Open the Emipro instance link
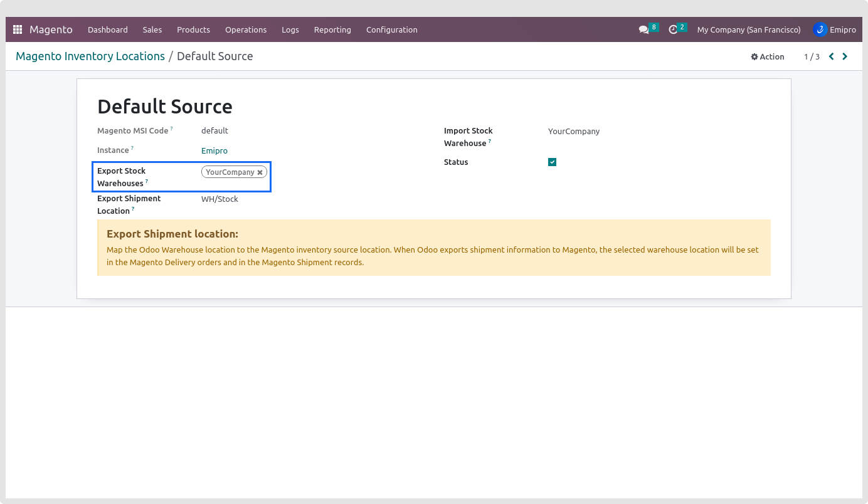 coord(214,150)
